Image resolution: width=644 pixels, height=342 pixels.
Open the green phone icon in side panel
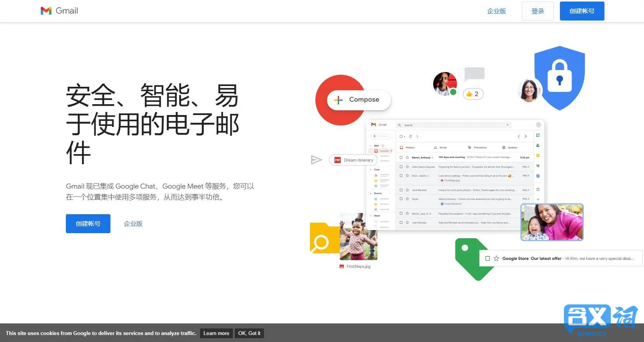(x=538, y=165)
